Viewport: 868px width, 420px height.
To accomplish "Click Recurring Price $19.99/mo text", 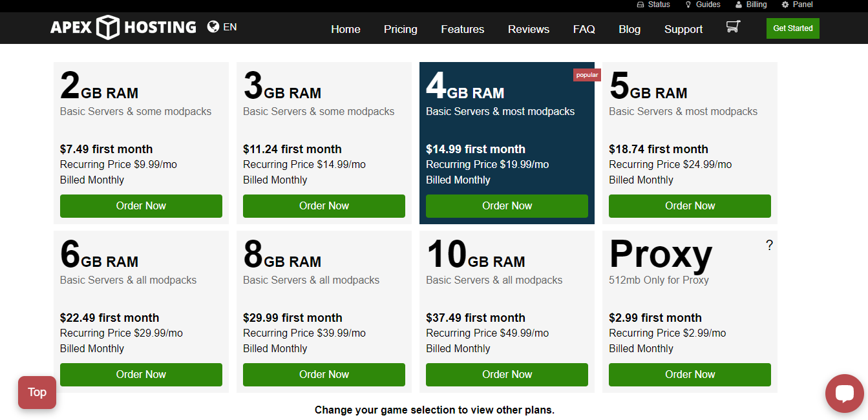I will coord(487,165).
